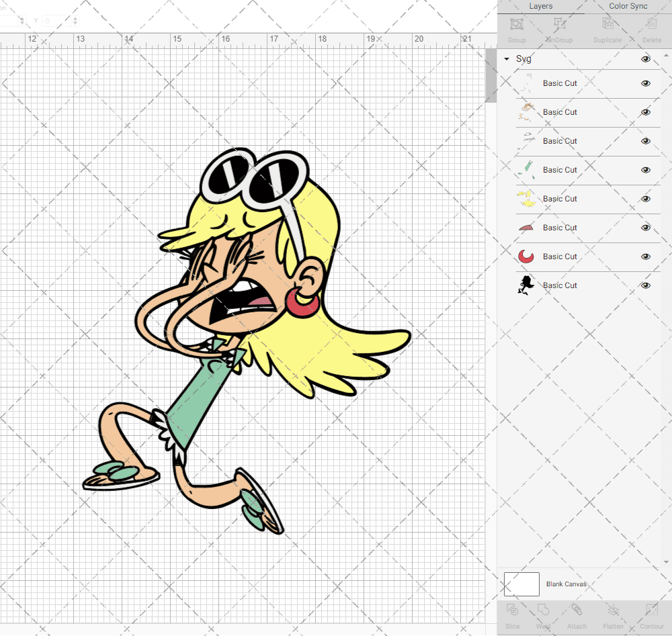Screen dimensions: 672x636
Task: Toggle visibility of white sunglasses layer
Action: [x=646, y=141]
